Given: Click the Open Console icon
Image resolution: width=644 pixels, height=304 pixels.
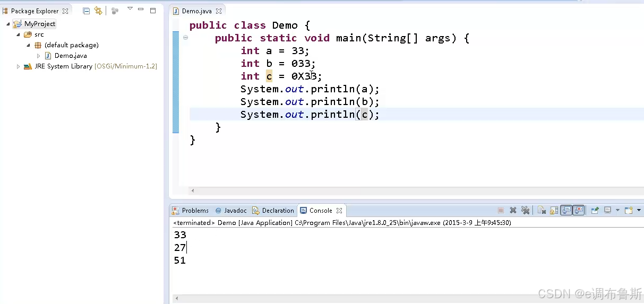Looking at the screenshot, I should [629, 210].
